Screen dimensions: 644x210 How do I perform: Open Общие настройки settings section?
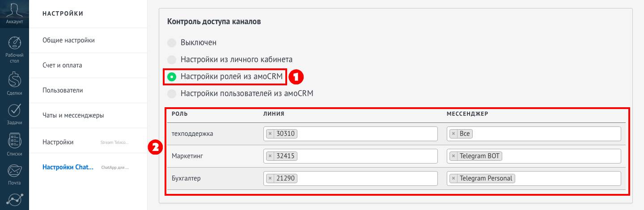coord(68,40)
